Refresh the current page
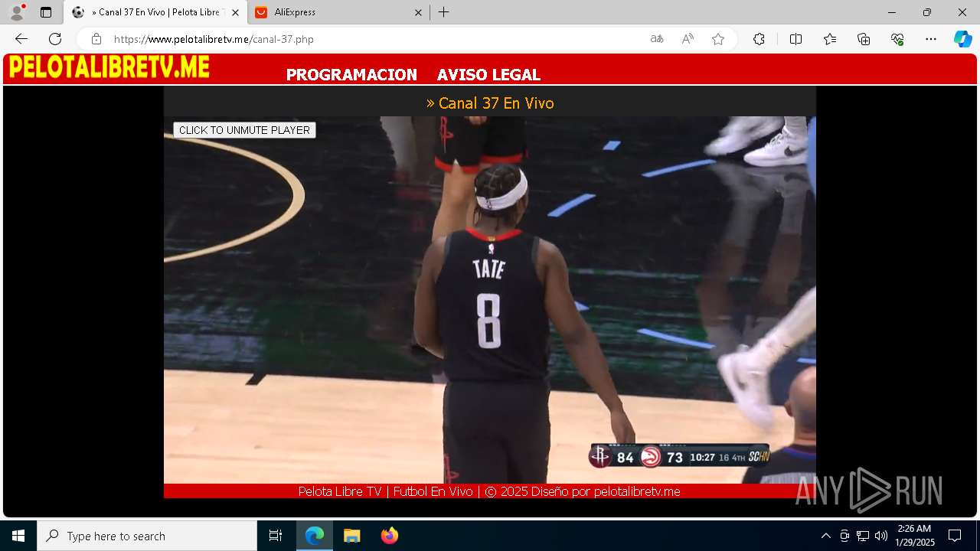Viewport: 980px width, 551px height. tap(55, 39)
